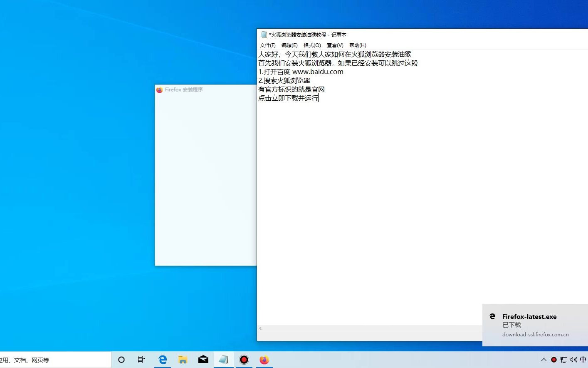Click the Notepad icon in the title bar

pyautogui.click(x=264, y=35)
